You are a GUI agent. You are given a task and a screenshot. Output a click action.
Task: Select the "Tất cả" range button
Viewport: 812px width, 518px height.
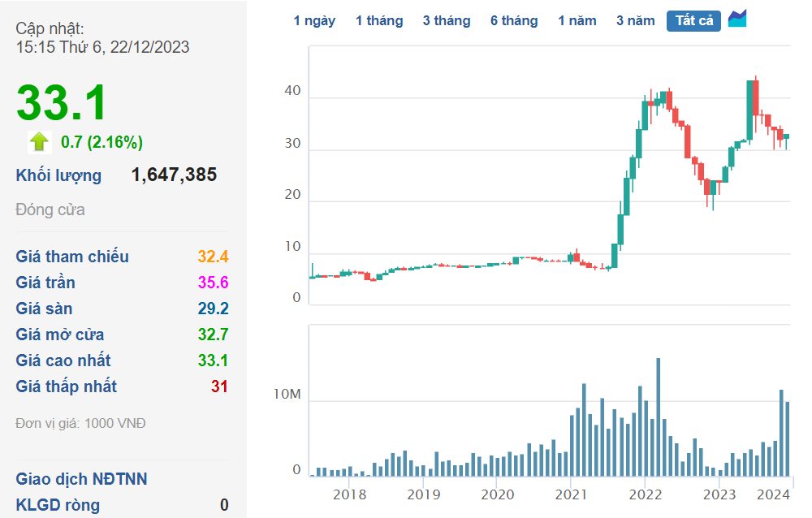coord(693,21)
